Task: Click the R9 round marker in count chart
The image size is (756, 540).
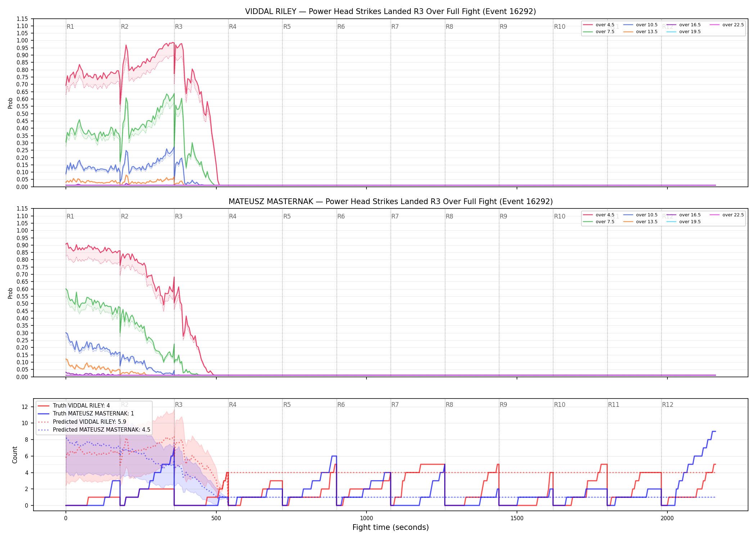Action: pyautogui.click(x=503, y=405)
